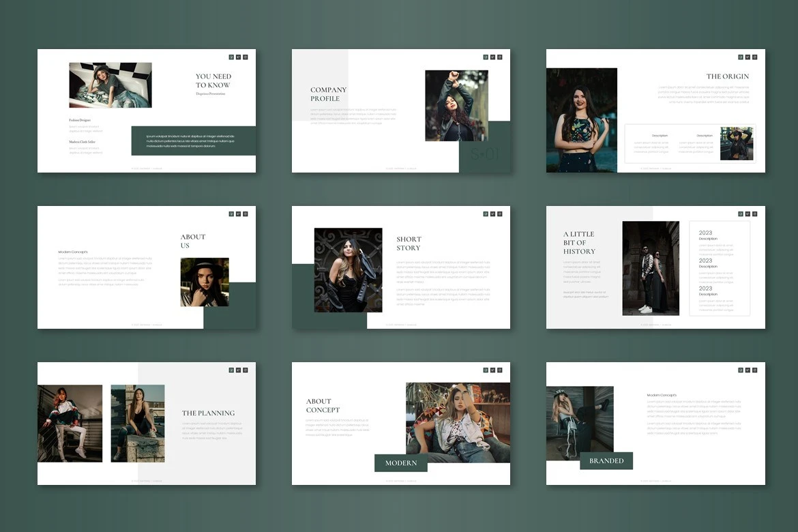This screenshot has height=532, width=798.
Task: Click the Instagram icon on You Need To Know slide
Action: (x=246, y=57)
